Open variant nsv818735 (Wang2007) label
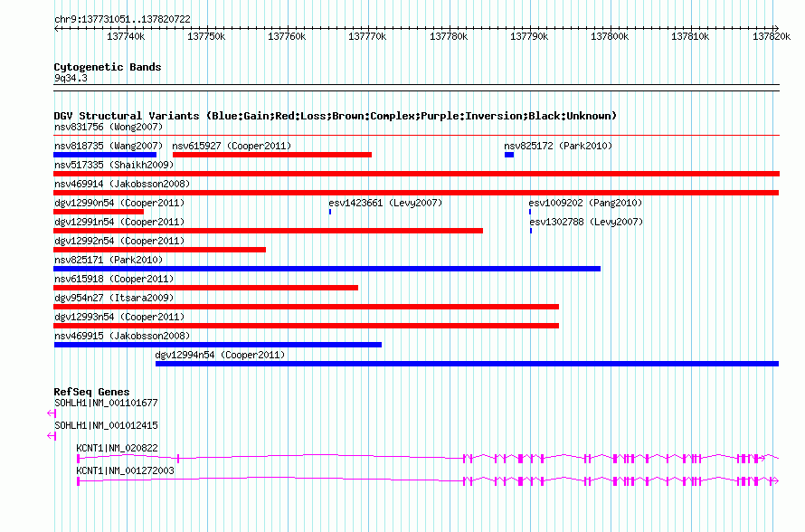 pos(109,146)
